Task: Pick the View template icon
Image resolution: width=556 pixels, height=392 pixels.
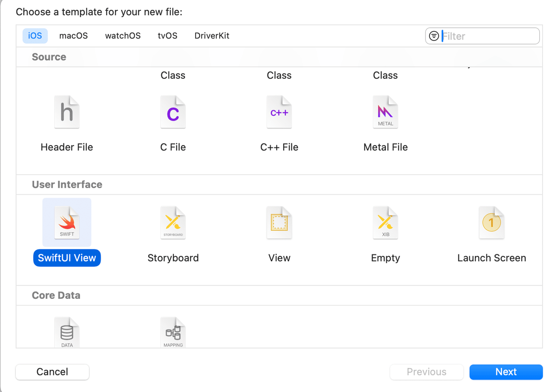Action: 279,223
